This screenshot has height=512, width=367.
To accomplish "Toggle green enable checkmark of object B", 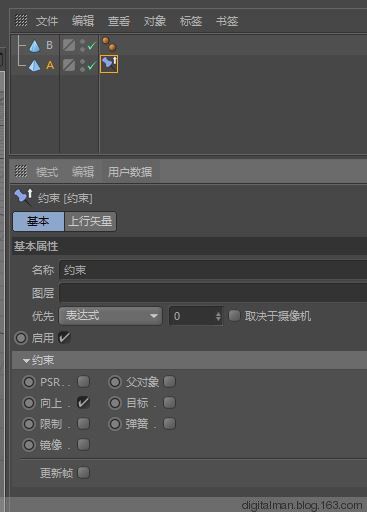I will coord(91,46).
